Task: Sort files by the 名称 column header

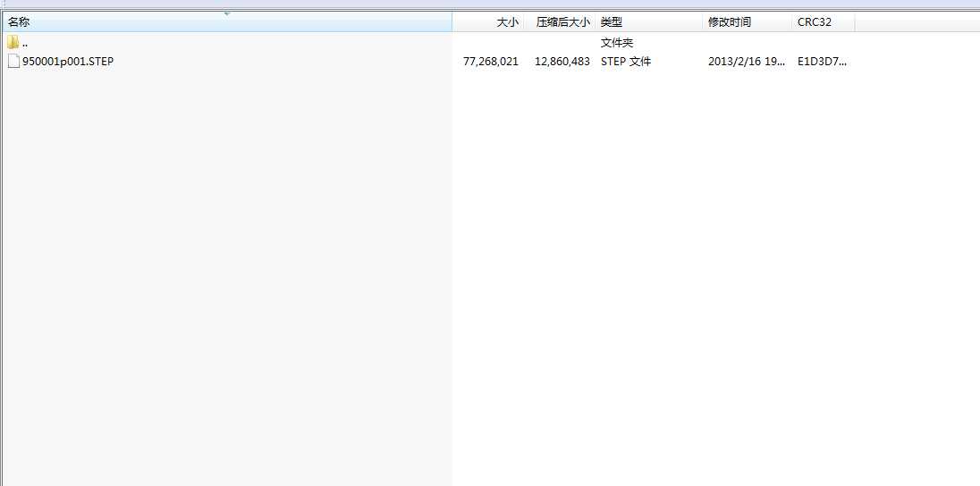Action: coord(227,21)
